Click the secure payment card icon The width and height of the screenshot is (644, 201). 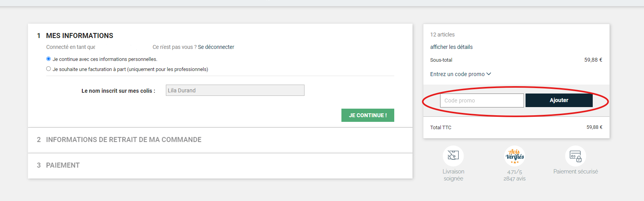pos(575,156)
